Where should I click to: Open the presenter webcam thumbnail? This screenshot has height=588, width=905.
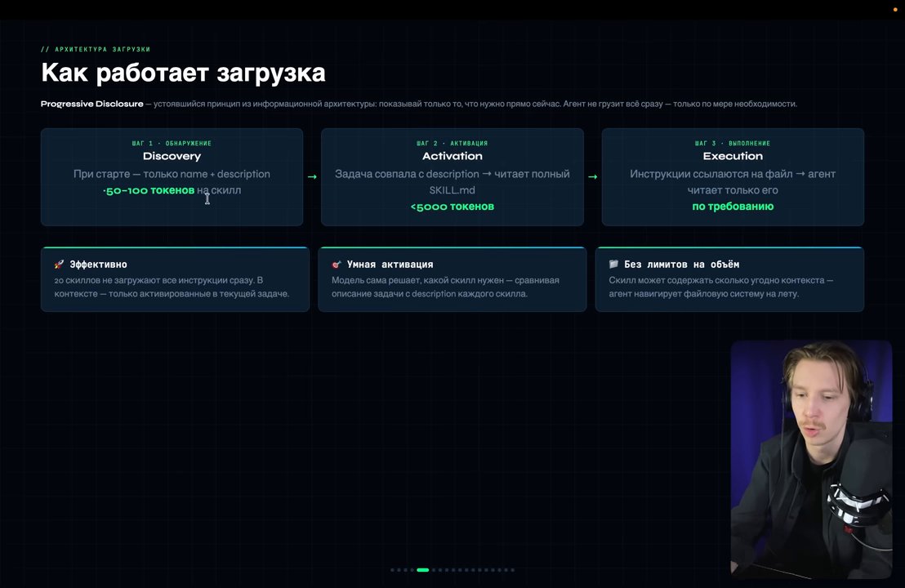pyautogui.click(x=811, y=459)
